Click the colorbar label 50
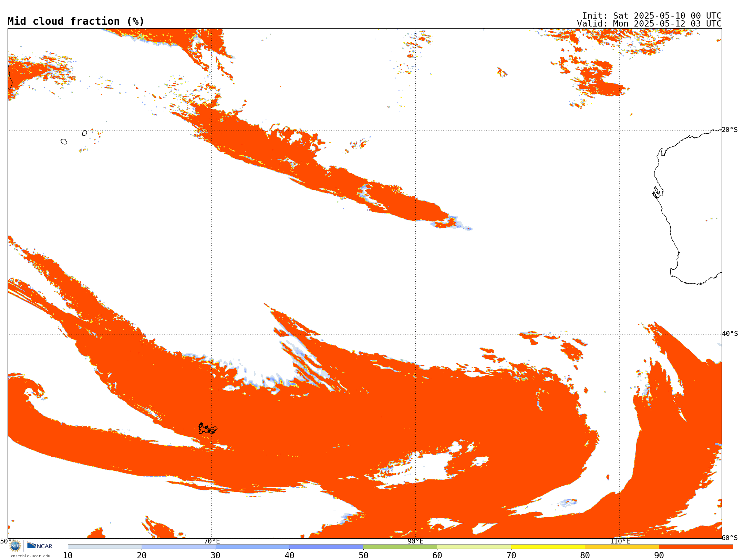744x560 pixels. [x=363, y=555]
